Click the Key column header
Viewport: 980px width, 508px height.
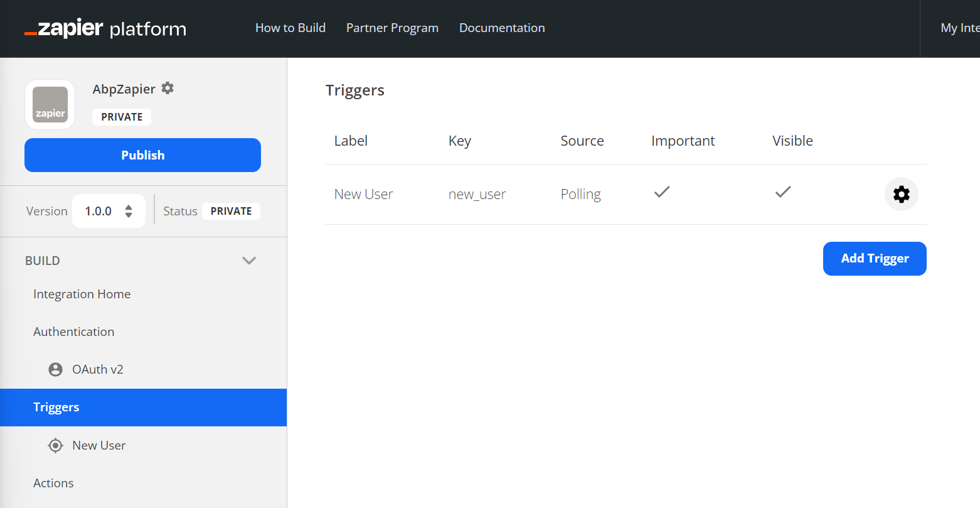pos(460,141)
